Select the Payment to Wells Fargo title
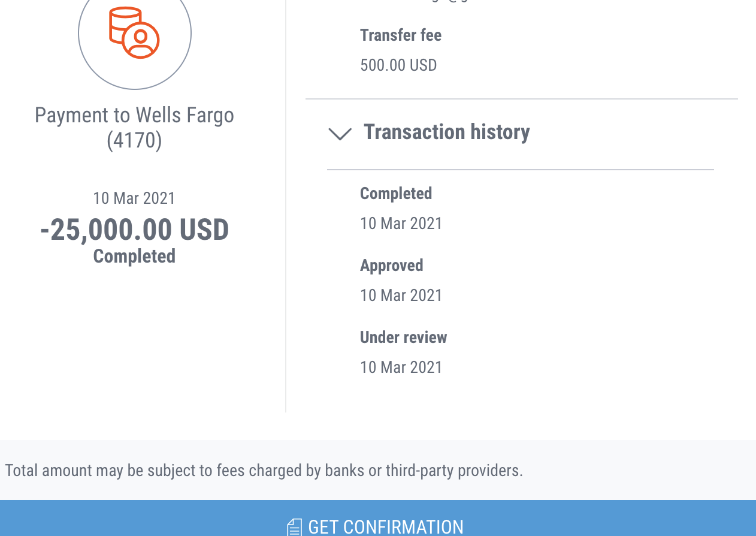This screenshot has height=536, width=756. tap(134, 115)
